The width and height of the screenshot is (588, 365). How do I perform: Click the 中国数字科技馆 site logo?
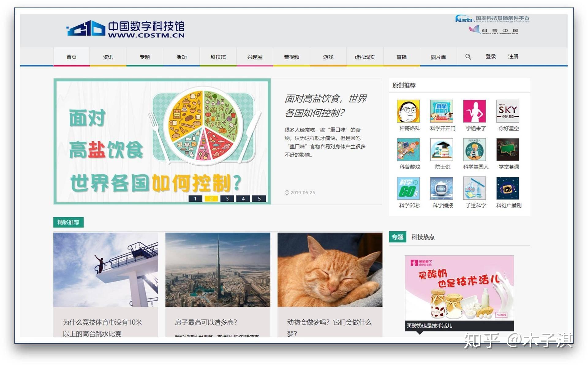pyautogui.click(x=126, y=29)
